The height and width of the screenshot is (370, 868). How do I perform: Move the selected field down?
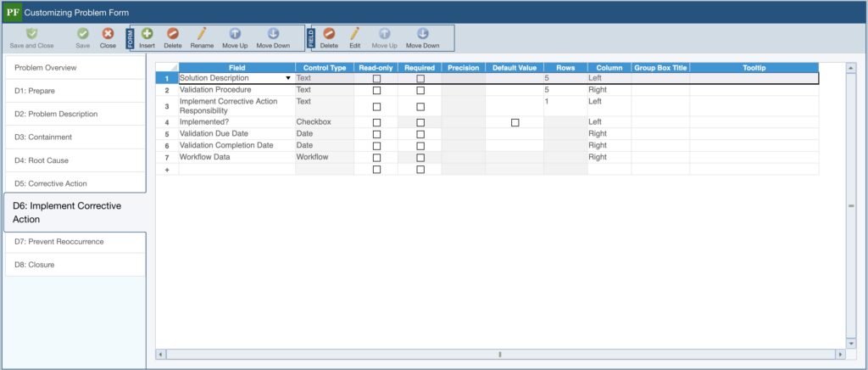422,33
